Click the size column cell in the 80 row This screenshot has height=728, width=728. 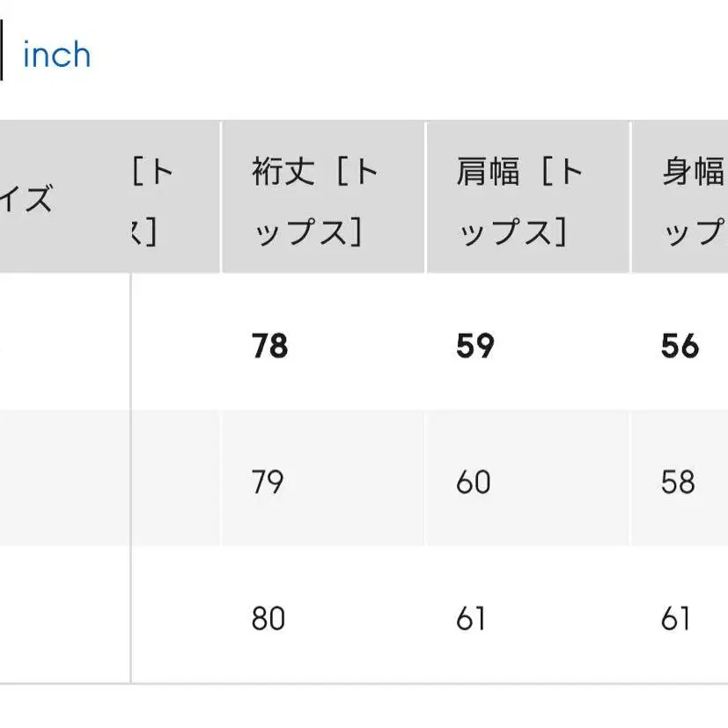click(x=62, y=619)
